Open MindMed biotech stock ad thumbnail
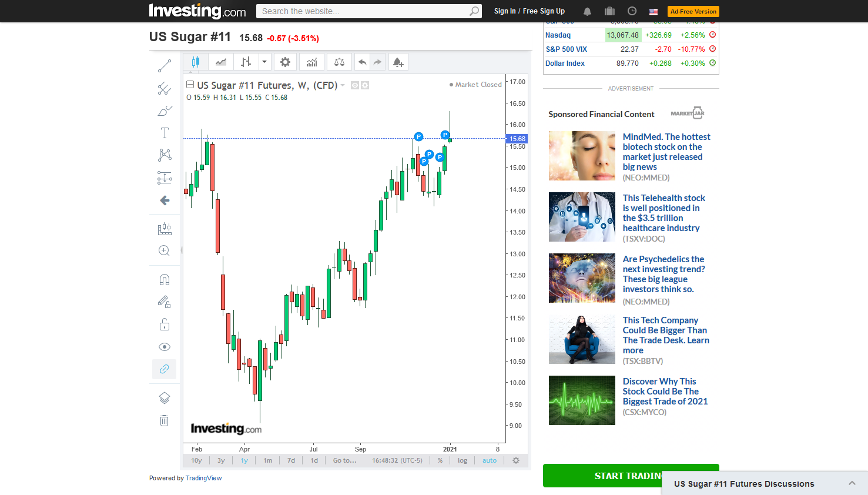The height and width of the screenshot is (495, 868). point(582,156)
